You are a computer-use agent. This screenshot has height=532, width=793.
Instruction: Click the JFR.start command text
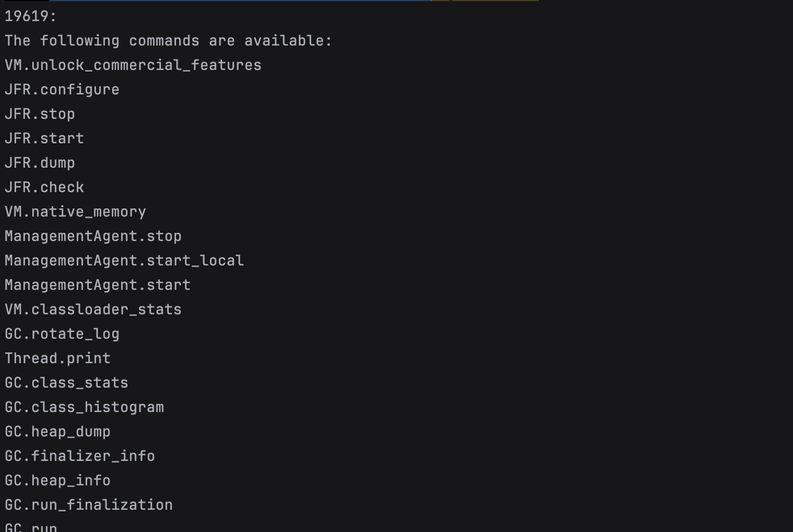tap(44, 138)
